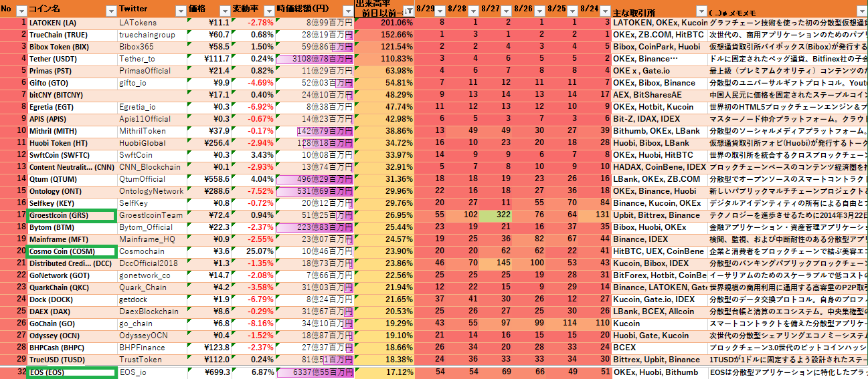
Task: Open the 8/29 column filter dropdown
Action: tap(442, 11)
